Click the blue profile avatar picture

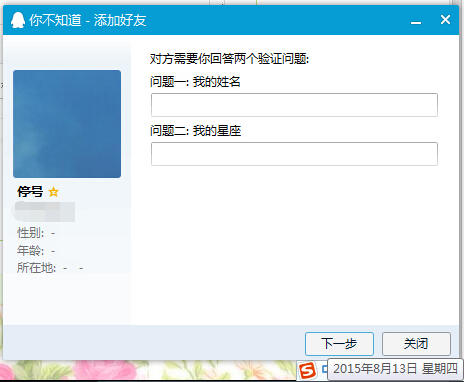tap(67, 124)
